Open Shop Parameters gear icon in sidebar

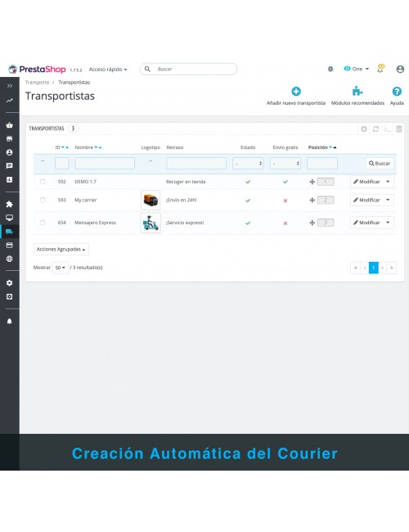[x=10, y=283]
